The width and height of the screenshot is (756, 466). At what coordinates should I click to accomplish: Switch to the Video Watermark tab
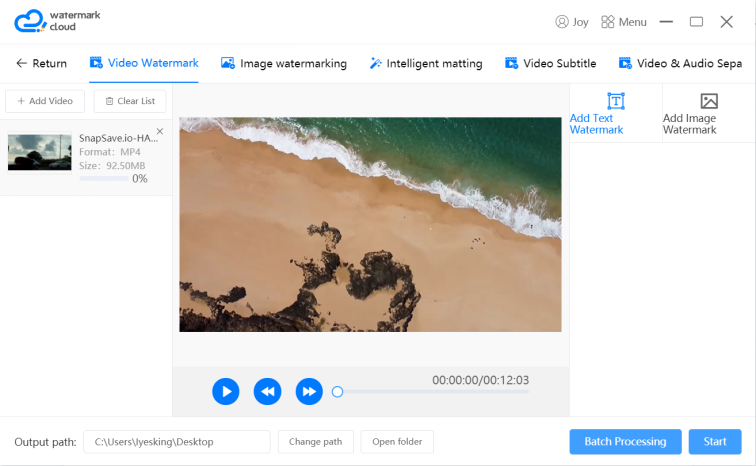click(x=144, y=63)
